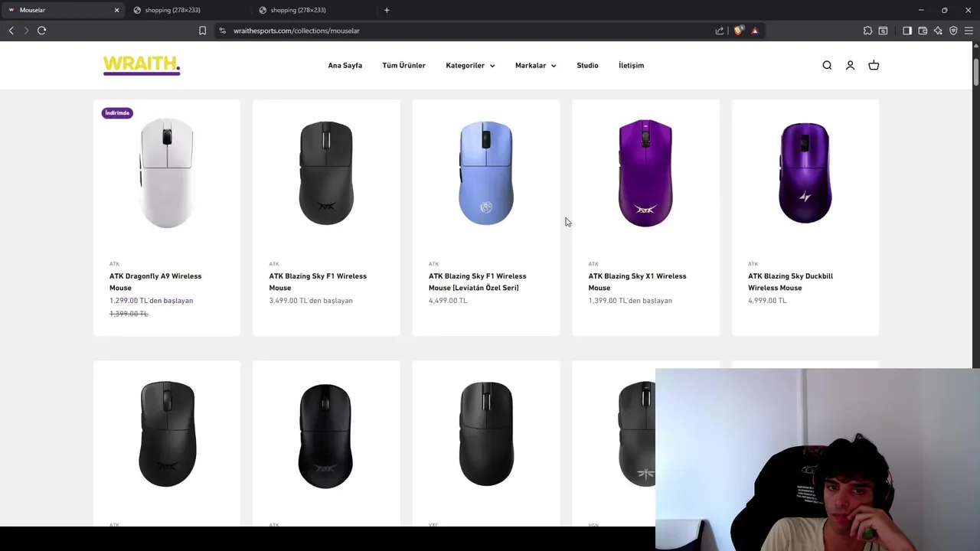Image resolution: width=980 pixels, height=551 pixels.
Task: Open a new tab with the plus button
Action: pos(387,10)
